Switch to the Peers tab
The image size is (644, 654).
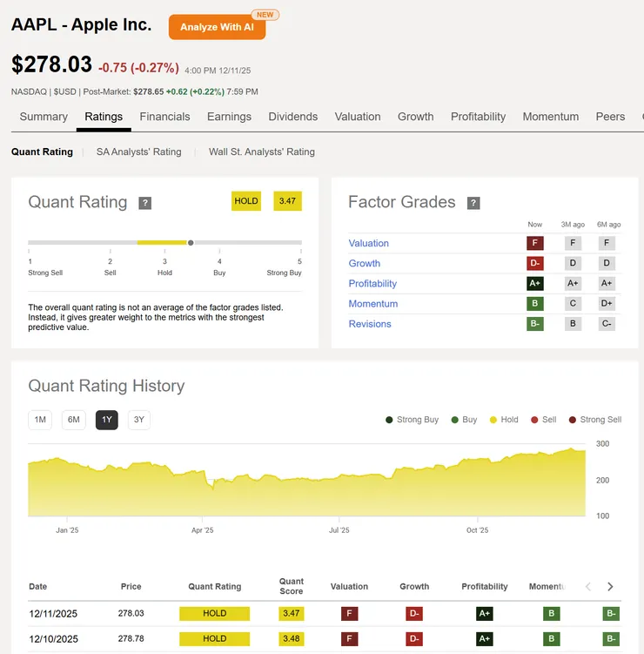pos(610,117)
